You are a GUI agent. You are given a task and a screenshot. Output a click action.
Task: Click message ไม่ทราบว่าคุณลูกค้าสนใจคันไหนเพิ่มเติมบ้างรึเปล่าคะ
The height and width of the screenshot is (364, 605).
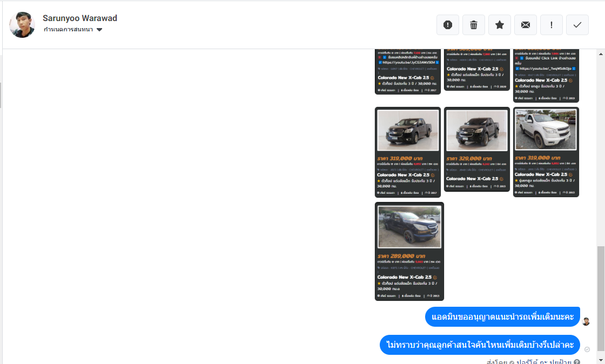480,345
